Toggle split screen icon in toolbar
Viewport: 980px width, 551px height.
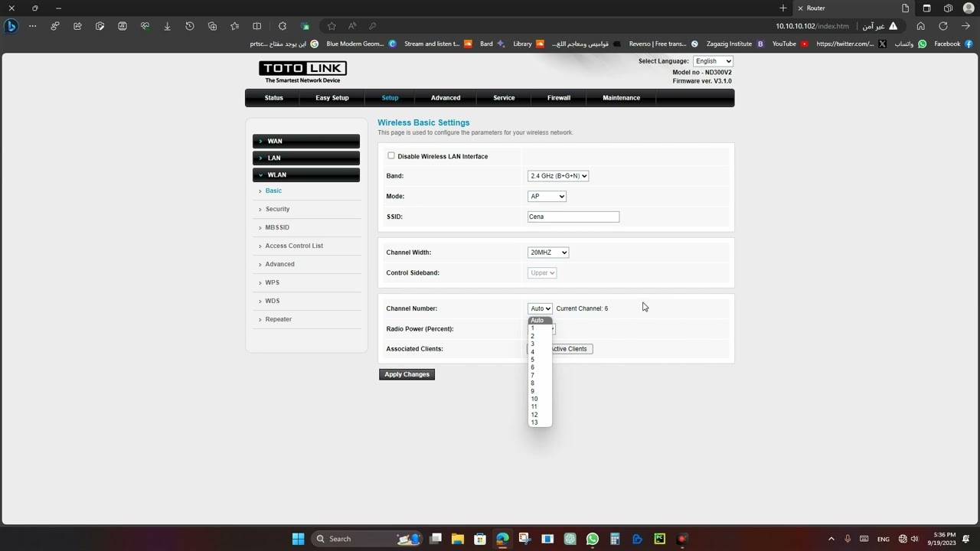pyautogui.click(x=257, y=26)
